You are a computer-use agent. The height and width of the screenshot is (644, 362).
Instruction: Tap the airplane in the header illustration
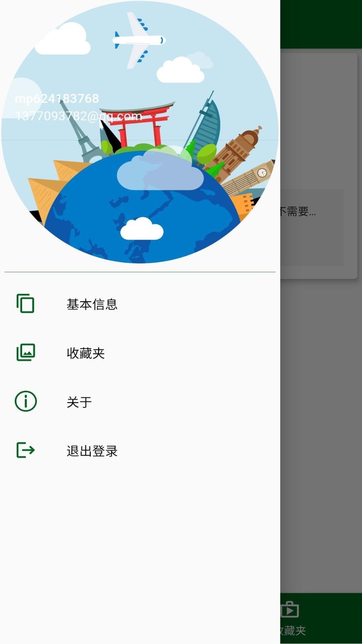[x=138, y=40]
